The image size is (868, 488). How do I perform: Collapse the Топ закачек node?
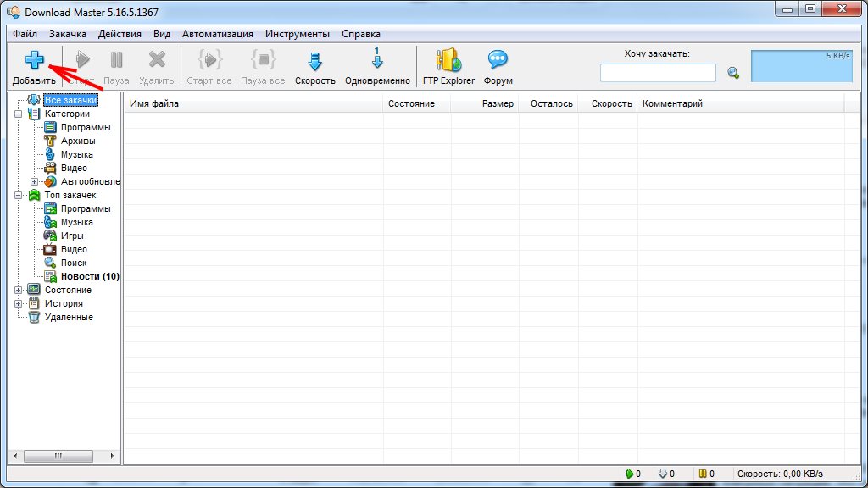[19, 196]
